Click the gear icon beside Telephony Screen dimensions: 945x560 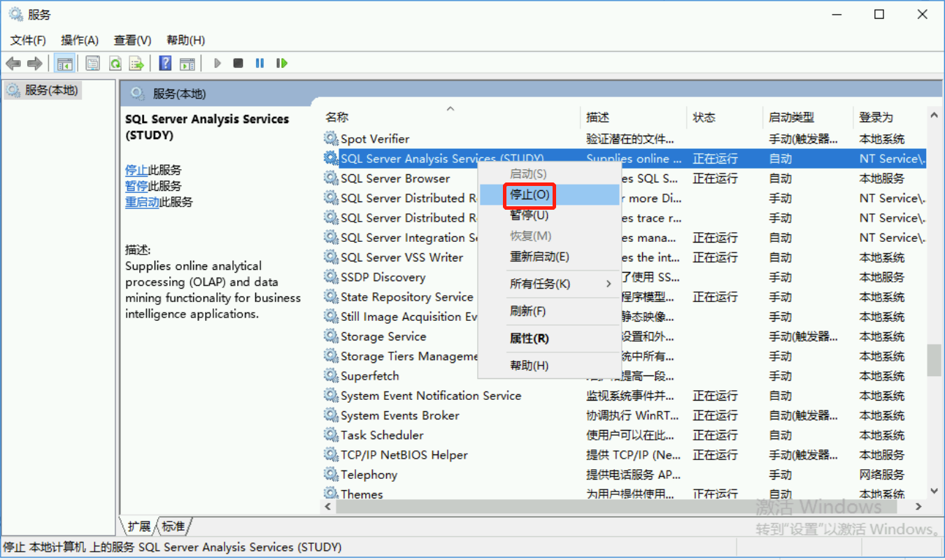coord(331,474)
